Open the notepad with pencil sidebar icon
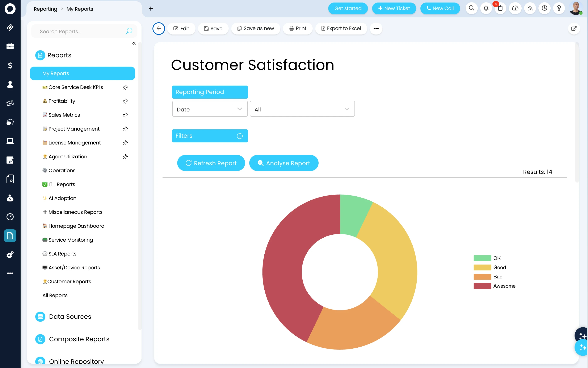 pos(10,160)
